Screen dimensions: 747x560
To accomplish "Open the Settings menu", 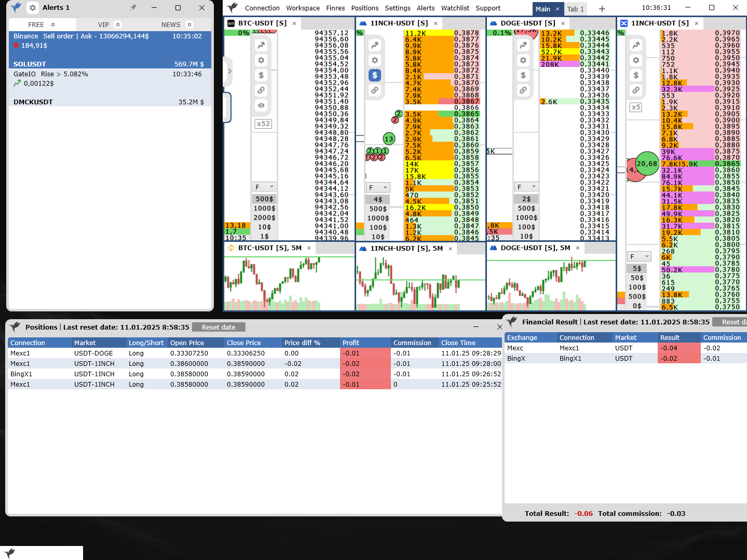I will click(x=398, y=8).
